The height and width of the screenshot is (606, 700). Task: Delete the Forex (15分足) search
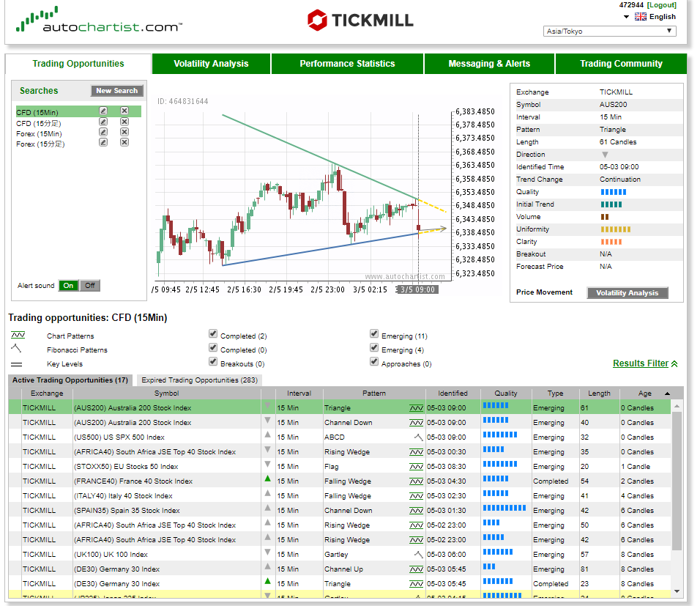click(x=124, y=142)
